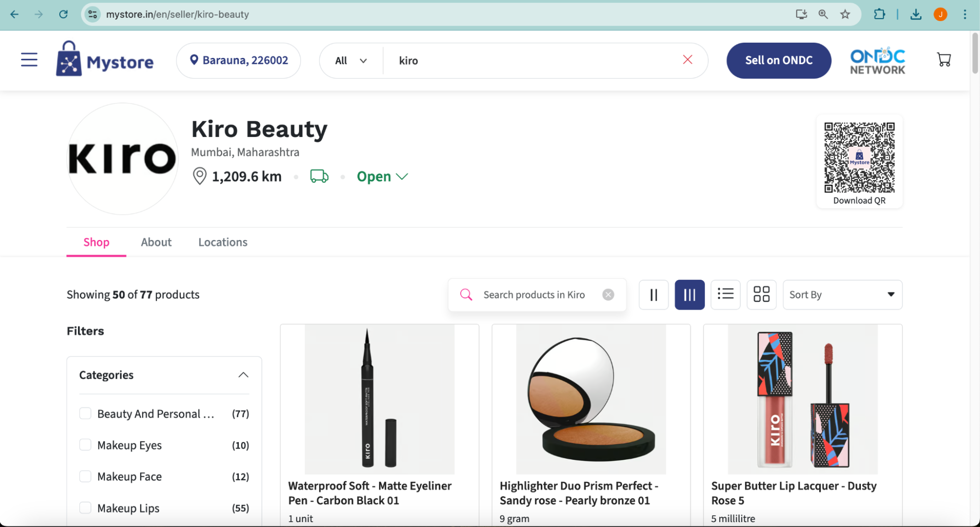Click the distance location pin icon
This screenshot has height=527, width=980.
pos(200,176)
